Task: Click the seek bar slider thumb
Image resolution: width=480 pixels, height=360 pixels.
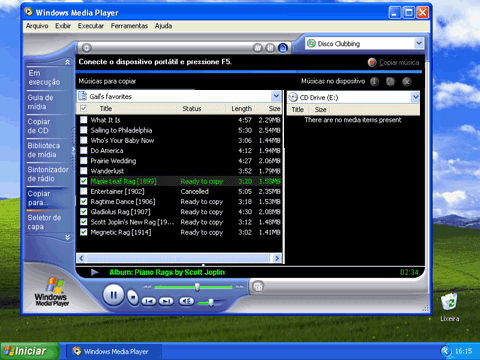Action: point(197,287)
